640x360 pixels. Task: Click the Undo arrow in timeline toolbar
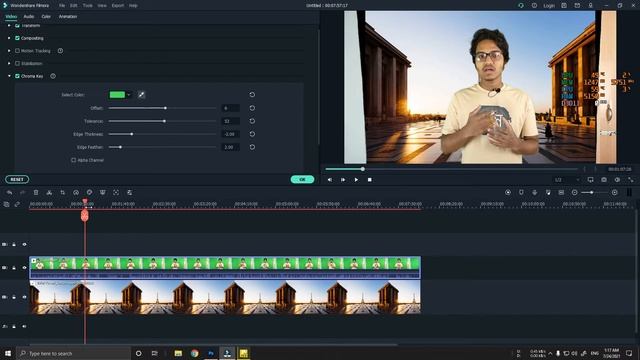(9, 192)
